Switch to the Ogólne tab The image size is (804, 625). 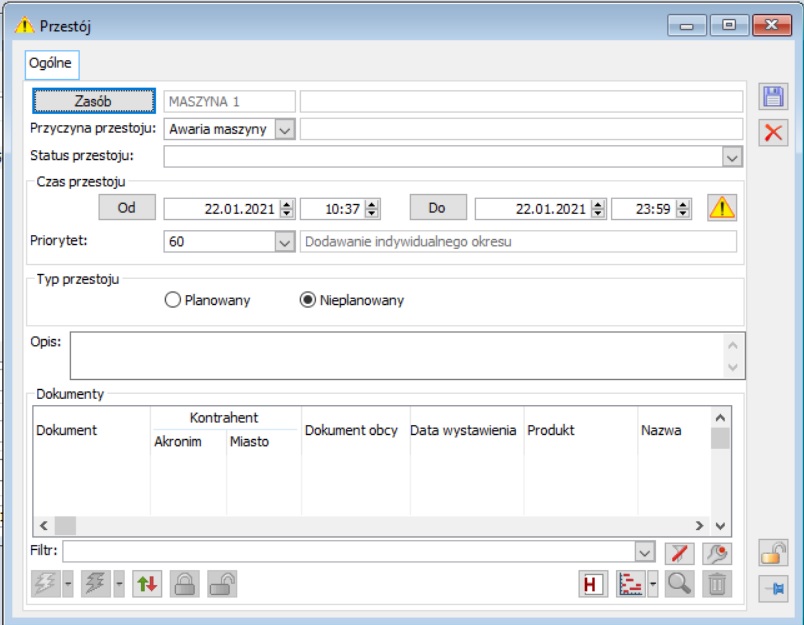click(52, 64)
